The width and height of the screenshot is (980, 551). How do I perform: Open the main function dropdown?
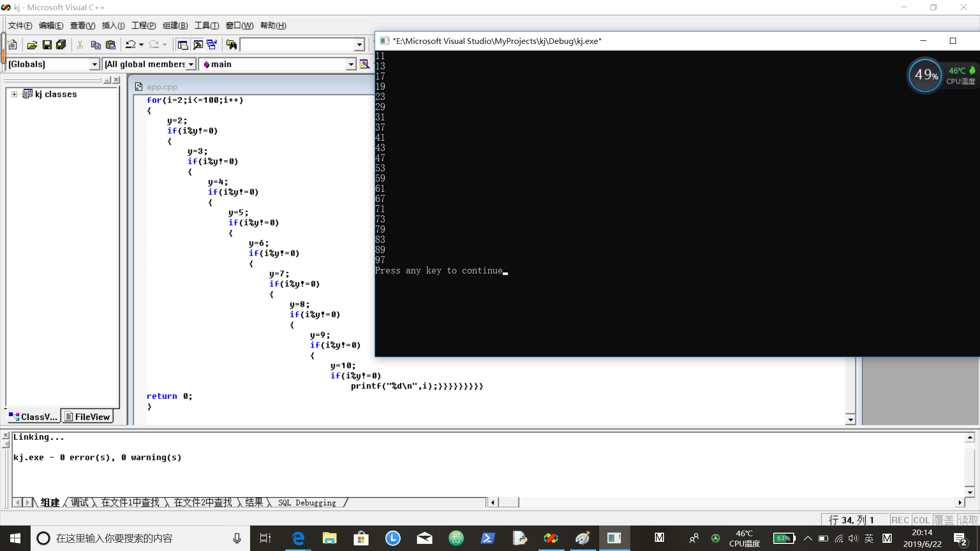(x=351, y=64)
